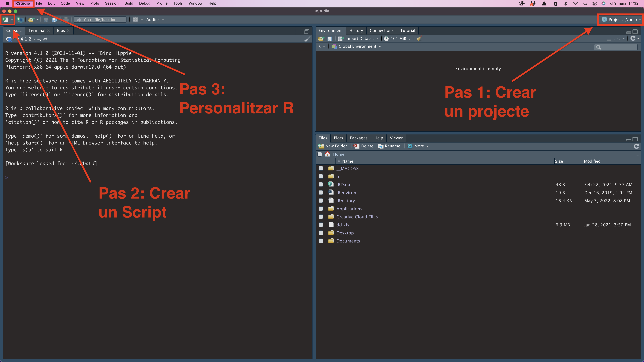Clear the console with the broom icon
The image size is (644, 362).
[x=307, y=39]
